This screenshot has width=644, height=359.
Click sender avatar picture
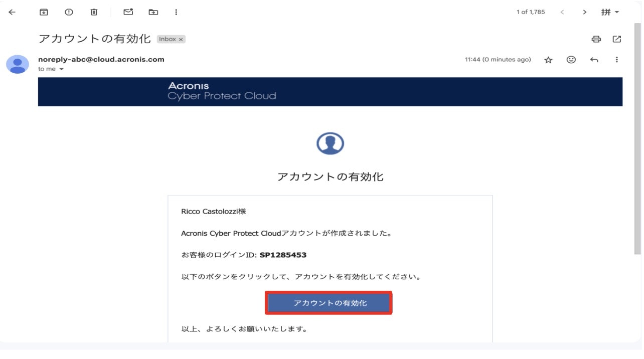(x=18, y=64)
